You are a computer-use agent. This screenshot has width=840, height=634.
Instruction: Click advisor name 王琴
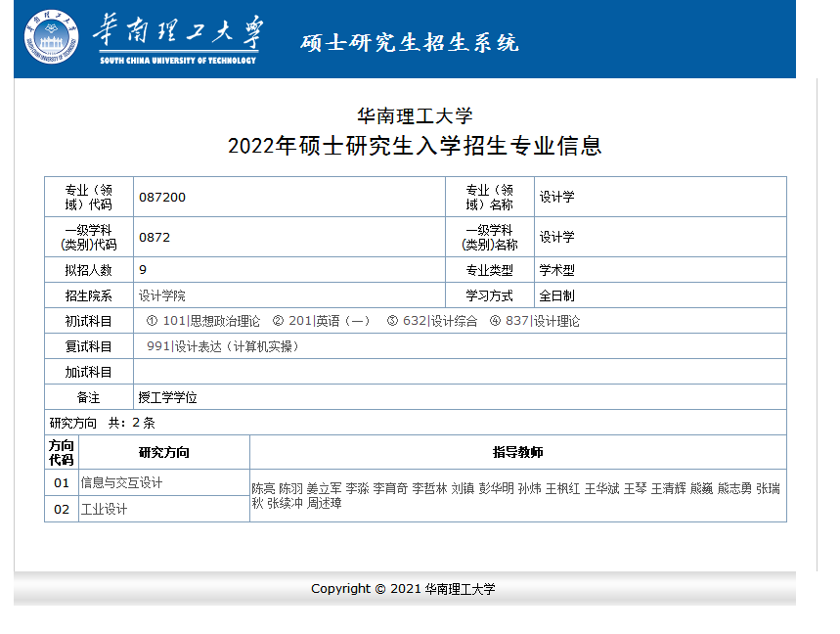pos(636,489)
